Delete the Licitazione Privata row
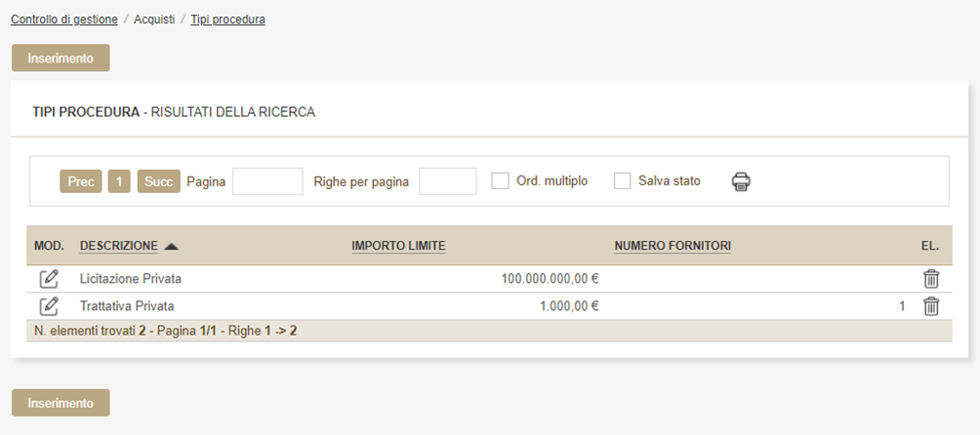 click(x=931, y=279)
